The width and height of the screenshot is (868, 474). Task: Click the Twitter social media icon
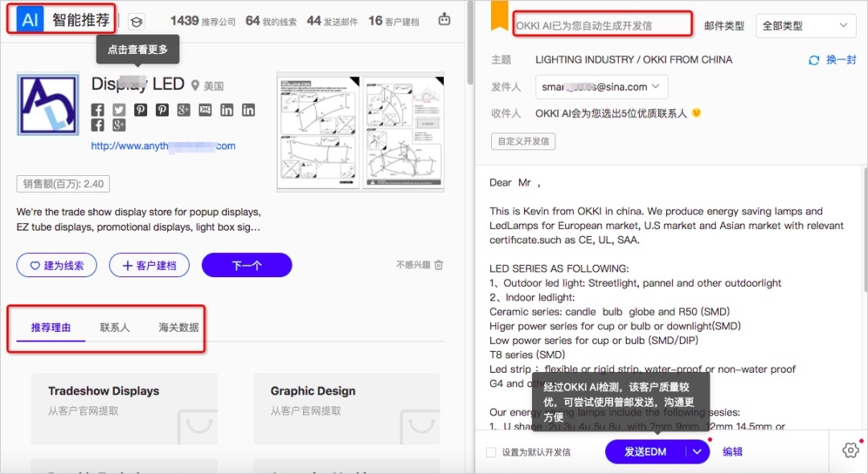click(x=119, y=109)
